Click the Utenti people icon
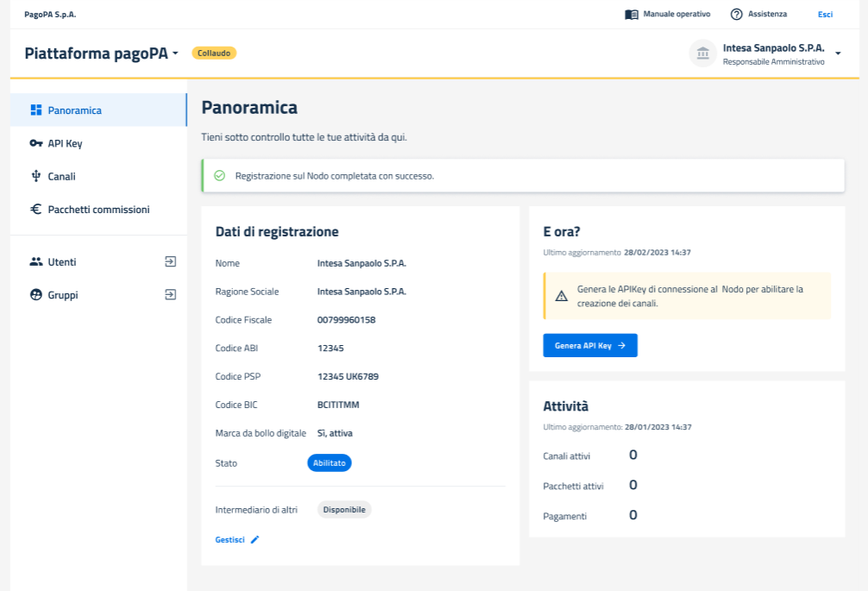This screenshot has width=868, height=591. (x=36, y=261)
